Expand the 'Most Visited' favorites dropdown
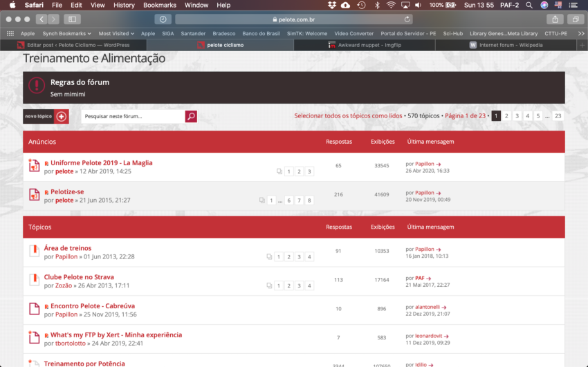 click(x=116, y=33)
